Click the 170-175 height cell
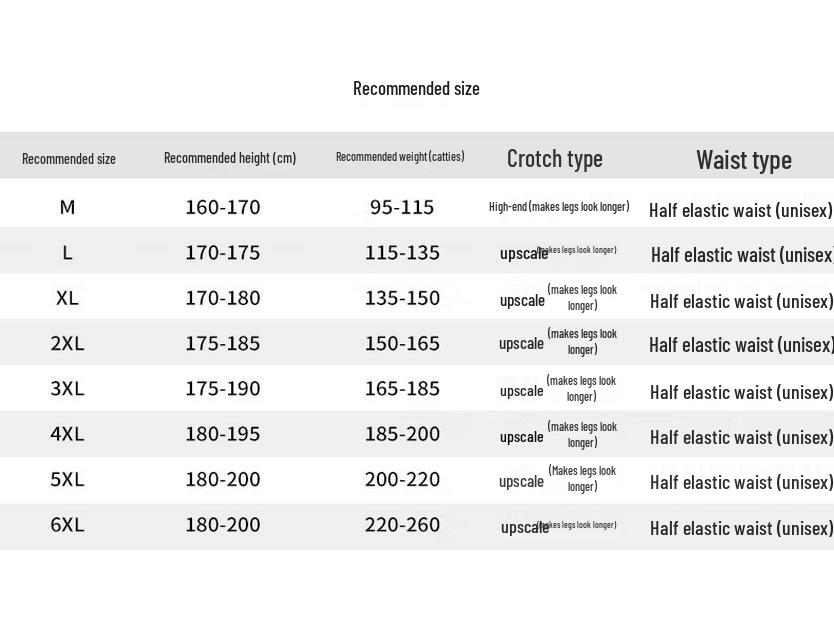 coord(222,253)
